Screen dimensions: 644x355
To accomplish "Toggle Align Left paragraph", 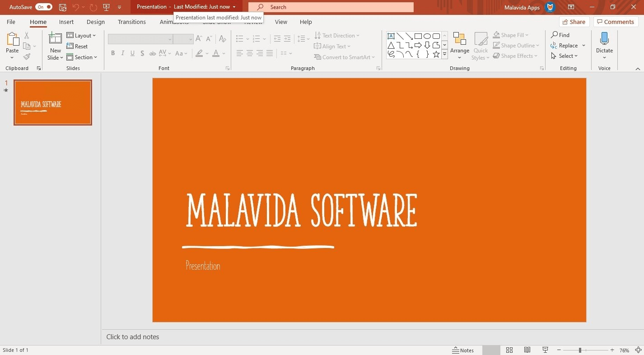I will [x=239, y=53].
